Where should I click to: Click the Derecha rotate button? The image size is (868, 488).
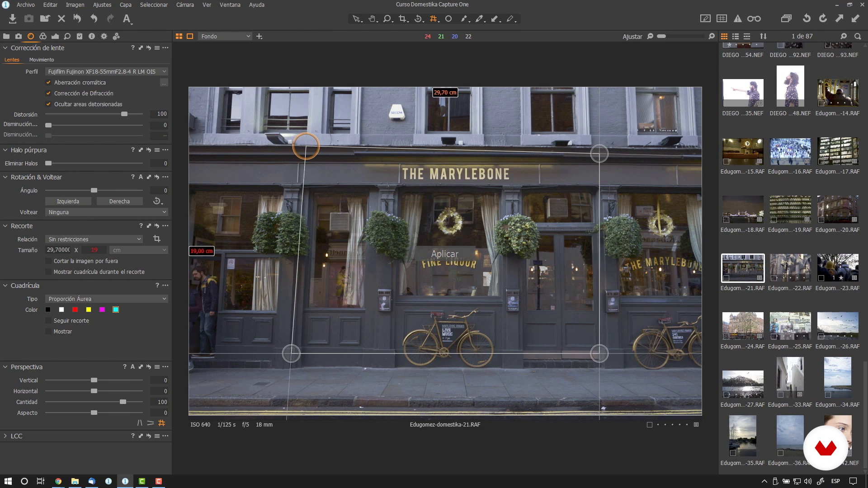(x=119, y=201)
